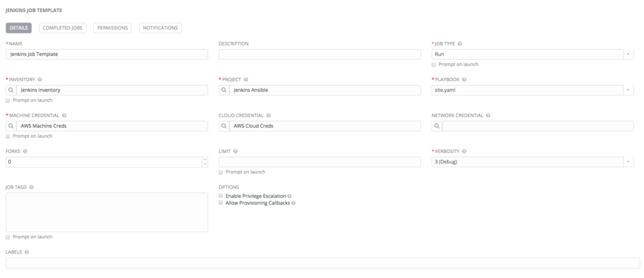
Task: Click the Description input field
Action: coord(319,54)
